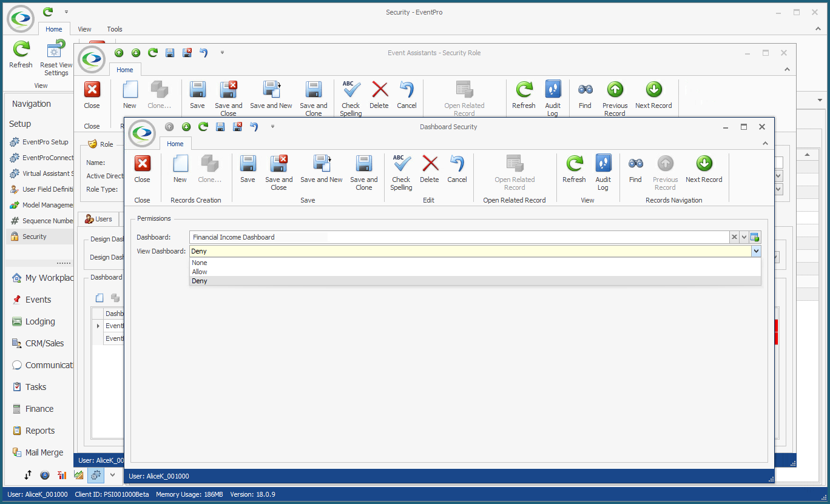Image resolution: width=830 pixels, height=504 pixels.
Task: Select Deny in View Dashboard list
Action: pos(475,281)
